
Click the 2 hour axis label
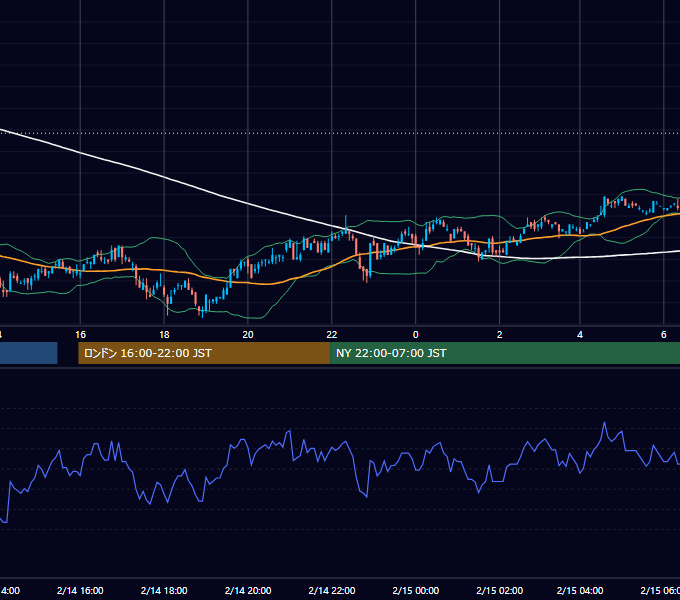click(500, 335)
